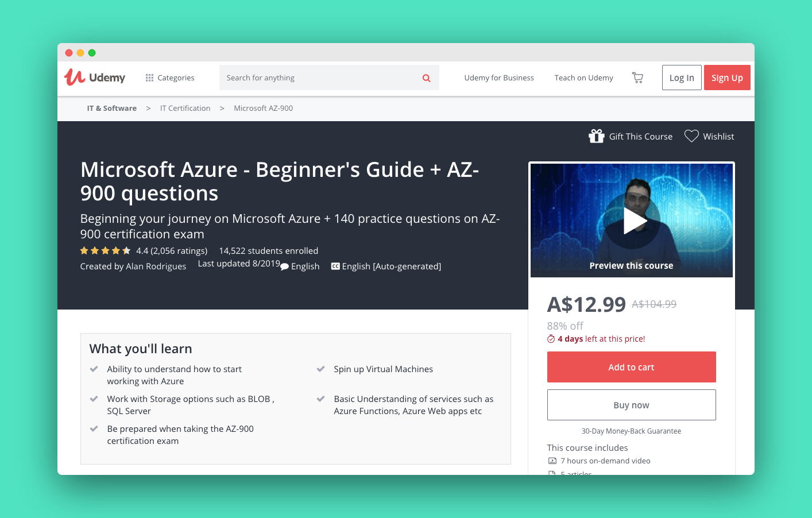
Task: Click the red search magnifier icon
Action: coord(427,78)
